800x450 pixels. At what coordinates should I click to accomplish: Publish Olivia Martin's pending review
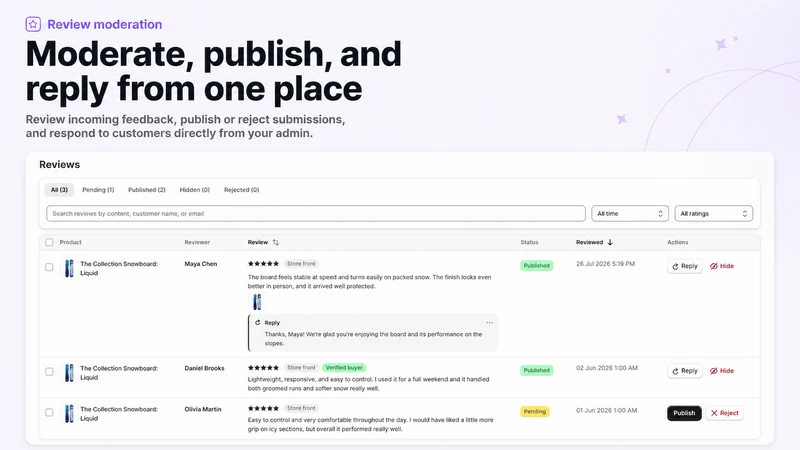click(x=684, y=413)
